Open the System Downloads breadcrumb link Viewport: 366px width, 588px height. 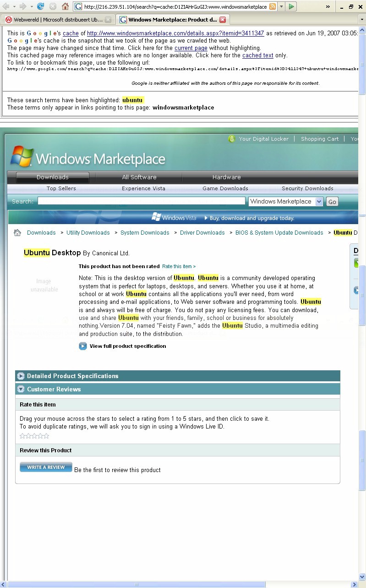click(x=145, y=233)
